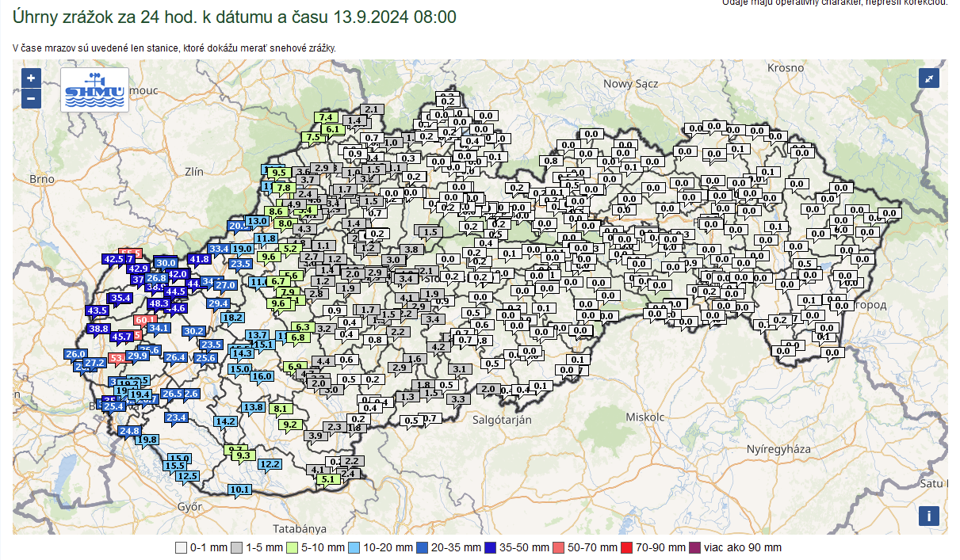Zoom out of the precipitation map
Screen dimensions: 960x560
(31, 99)
